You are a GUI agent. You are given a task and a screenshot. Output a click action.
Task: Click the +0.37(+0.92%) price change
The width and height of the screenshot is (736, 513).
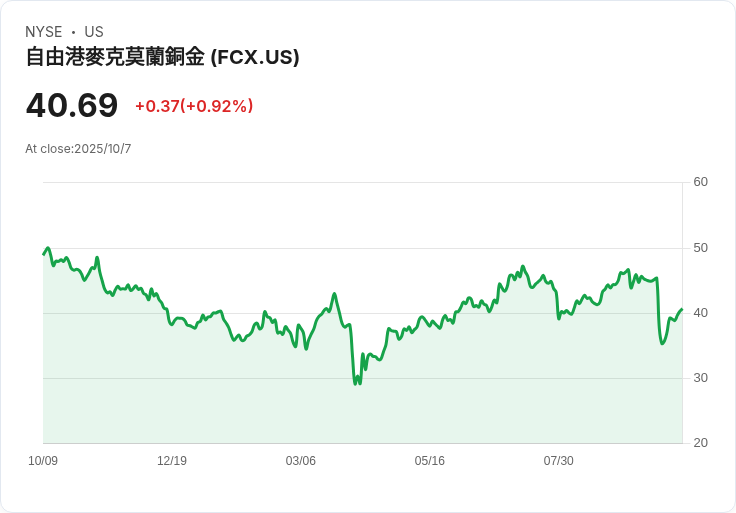click(194, 106)
